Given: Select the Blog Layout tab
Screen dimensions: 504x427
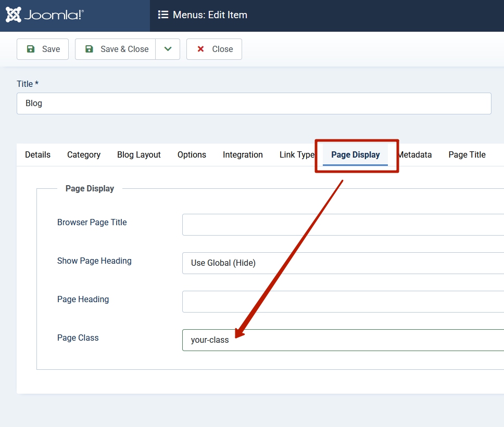Looking at the screenshot, I should click(x=138, y=154).
